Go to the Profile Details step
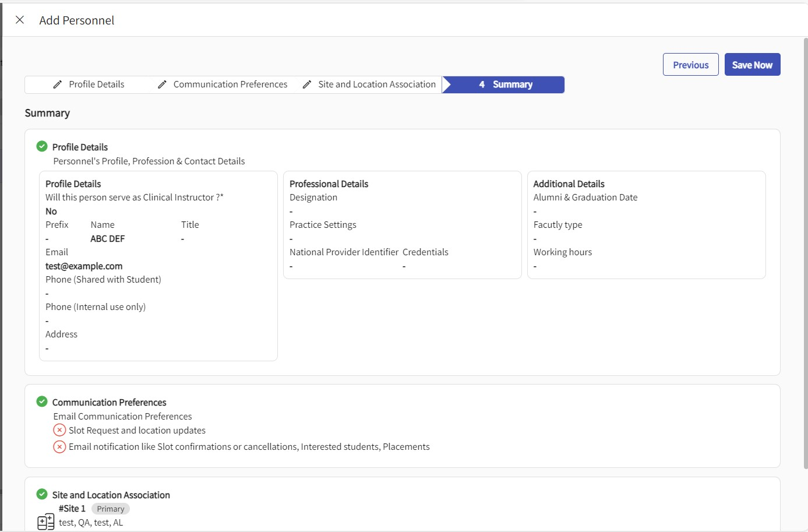Screen dimensions: 808x532 click(96, 84)
